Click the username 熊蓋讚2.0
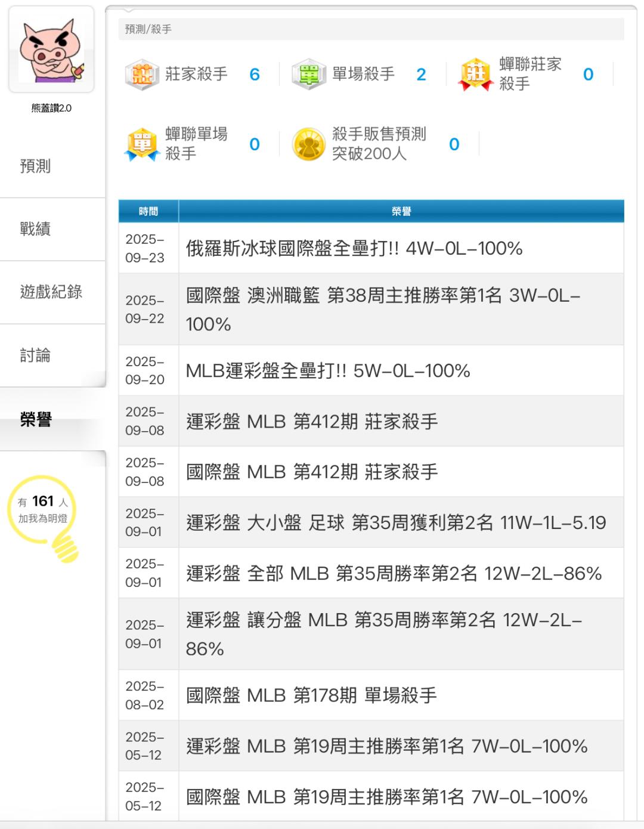This screenshot has height=829, width=644. (x=51, y=108)
